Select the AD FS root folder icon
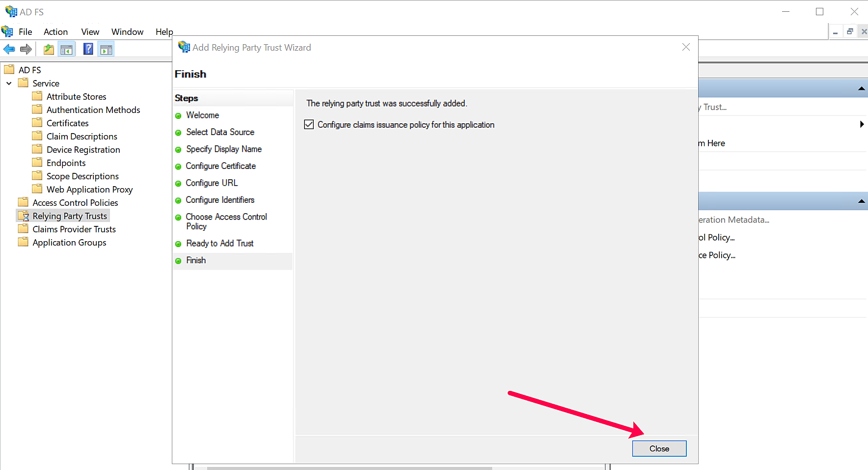The image size is (868, 470). (9, 69)
